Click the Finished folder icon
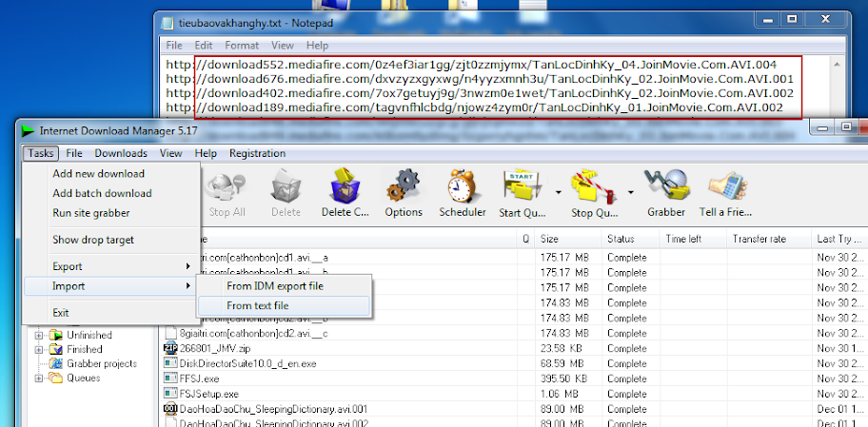The image size is (868, 427). click(56, 350)
